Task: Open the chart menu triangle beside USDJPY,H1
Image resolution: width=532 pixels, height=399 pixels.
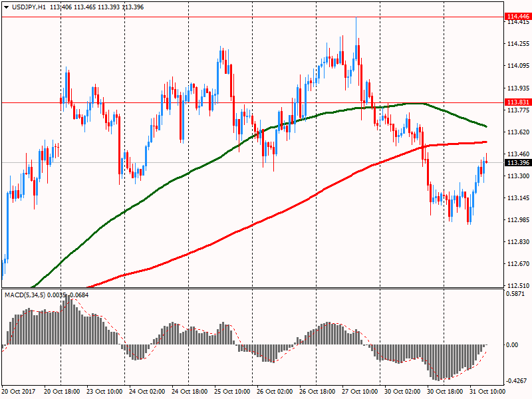Action: click(6, 7)
